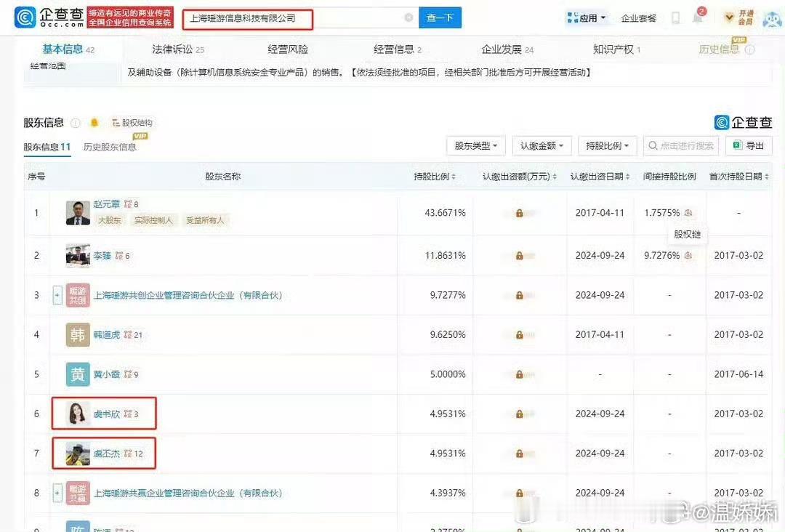Image resolution: width=785 pixels, height=532 pixels.
Task: Click the lock icon in 虞书欣 row
Action: (519, 414)
